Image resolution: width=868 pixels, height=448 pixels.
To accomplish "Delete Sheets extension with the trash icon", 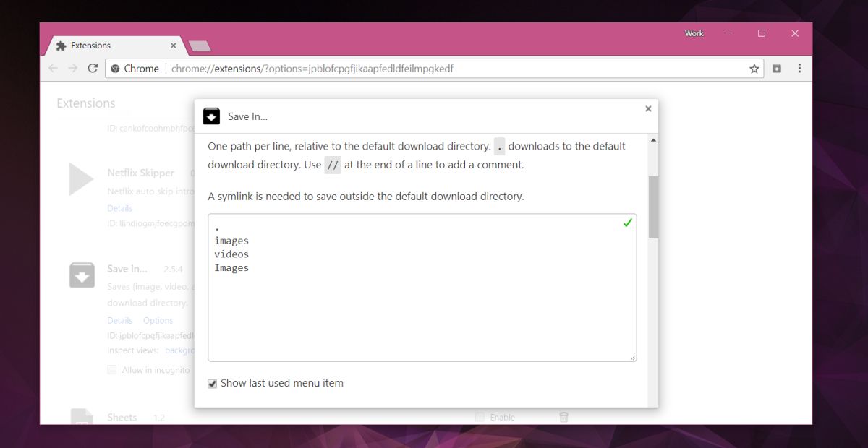I will pos(564,417).
